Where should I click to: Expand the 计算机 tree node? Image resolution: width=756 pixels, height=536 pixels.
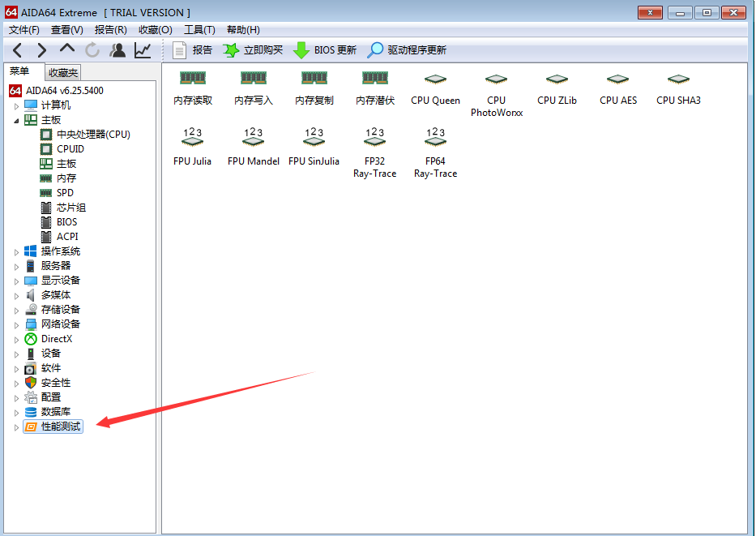tap(16, 105)
